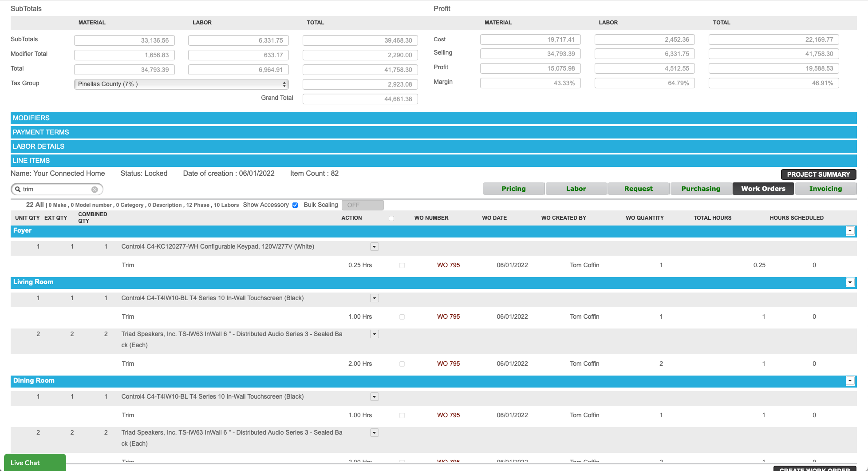Viewport: 868px width, 471px height.
Task: Select all rows via the Action column checkbox
Action: (391, 218)
